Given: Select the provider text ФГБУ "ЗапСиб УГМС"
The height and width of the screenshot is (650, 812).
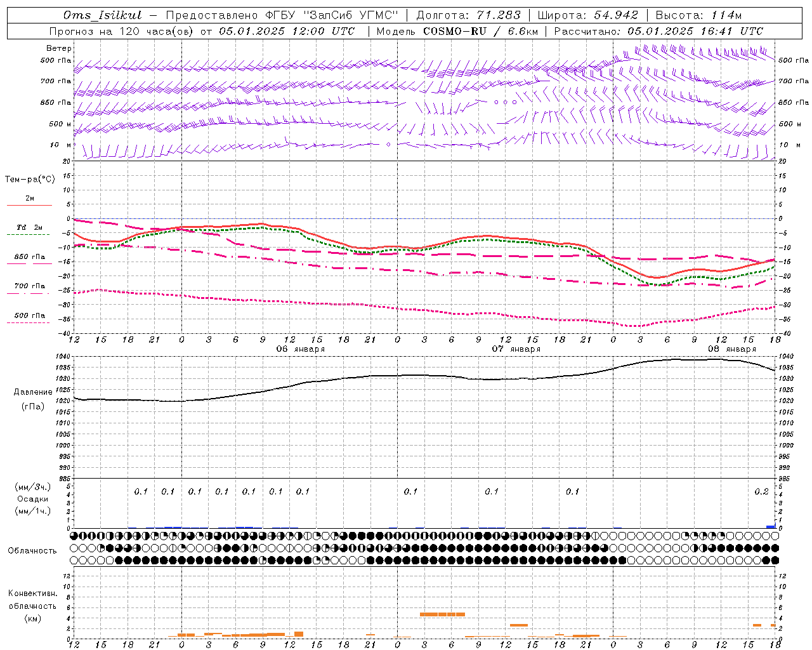Looking at the screenshot, I should [334, 15].
